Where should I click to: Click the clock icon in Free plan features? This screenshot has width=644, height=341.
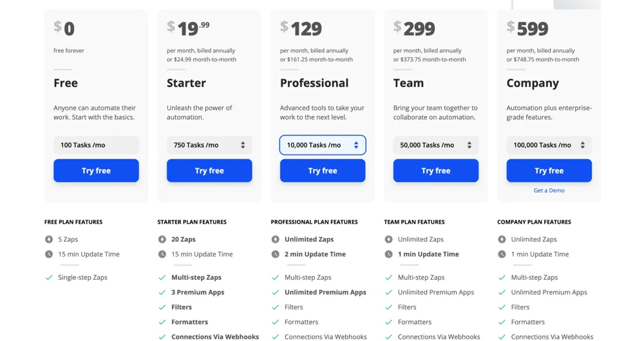click(49, 254)
